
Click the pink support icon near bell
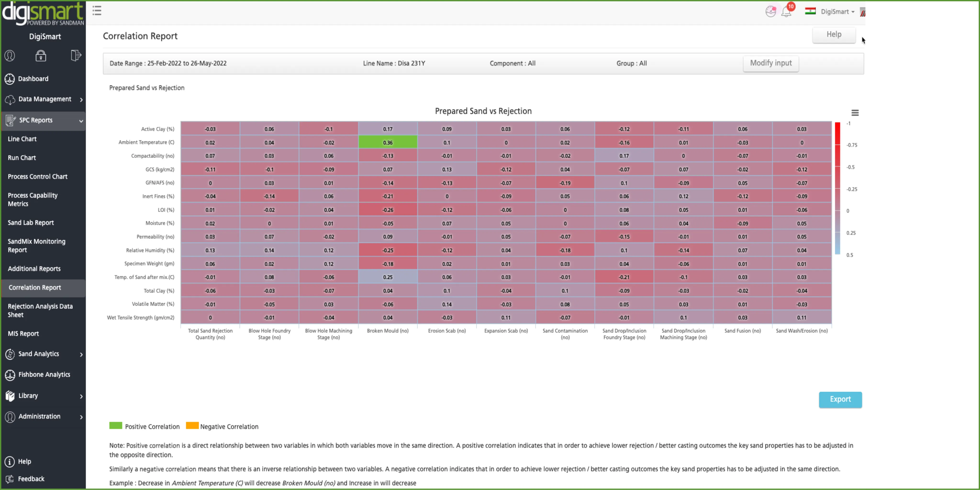coord(770,11)
